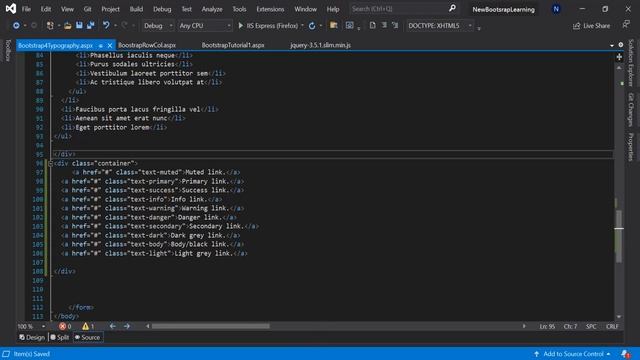Open the Any CPU platform dropdown
The image size is (640, 360).
(204, 26)
